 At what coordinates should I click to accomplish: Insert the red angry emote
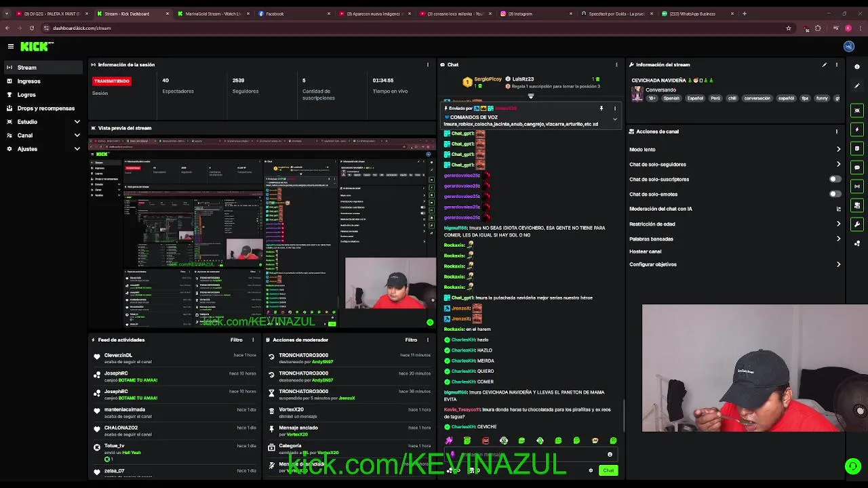pos(486,441)
